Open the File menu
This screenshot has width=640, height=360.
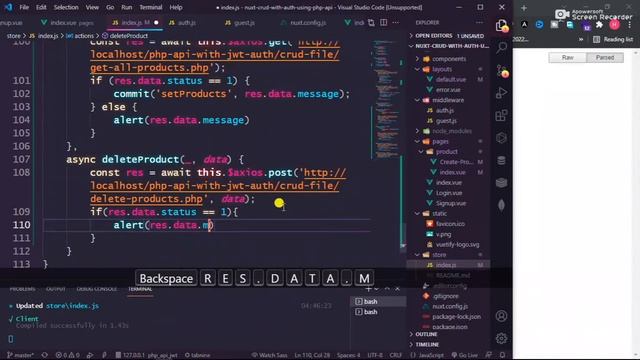(24, 7)
